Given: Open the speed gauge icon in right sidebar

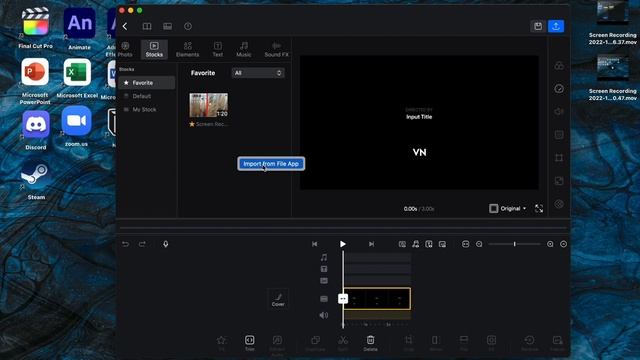Looking at the screenshot, I should click(x=559, y=89).
